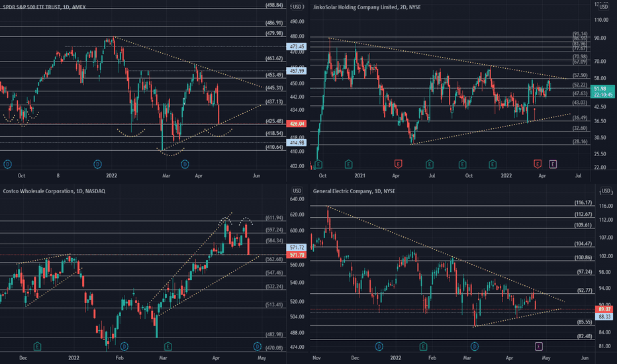This screenshot has width=617, height=364.
Task: Open USD currency selector on JinkoSolar chart
Action: click(603, 7)
